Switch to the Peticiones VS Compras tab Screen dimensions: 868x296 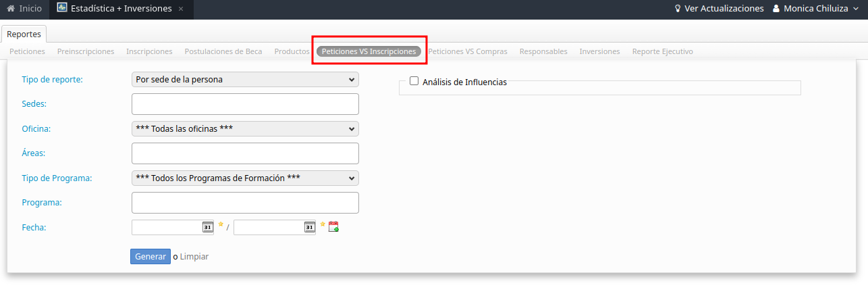tap(468, 51)
